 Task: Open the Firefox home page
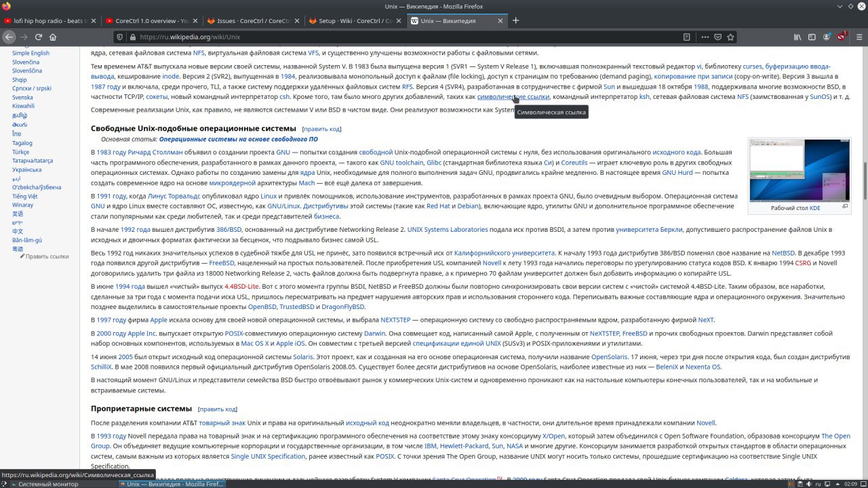53,37
